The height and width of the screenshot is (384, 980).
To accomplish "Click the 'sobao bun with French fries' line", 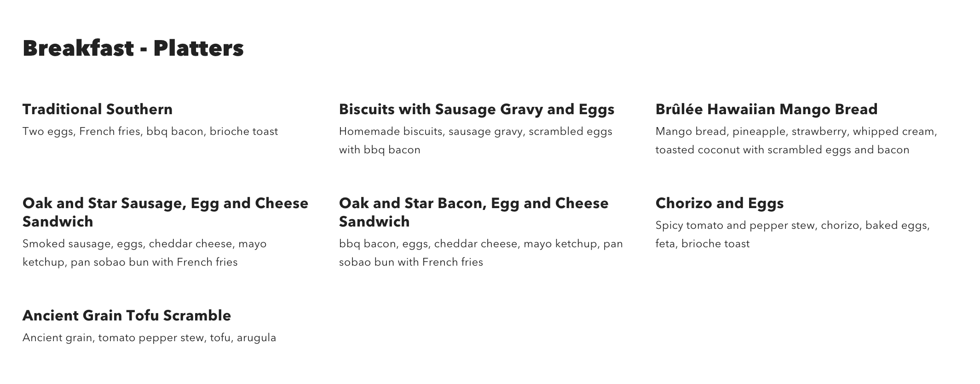I will 411,262.
